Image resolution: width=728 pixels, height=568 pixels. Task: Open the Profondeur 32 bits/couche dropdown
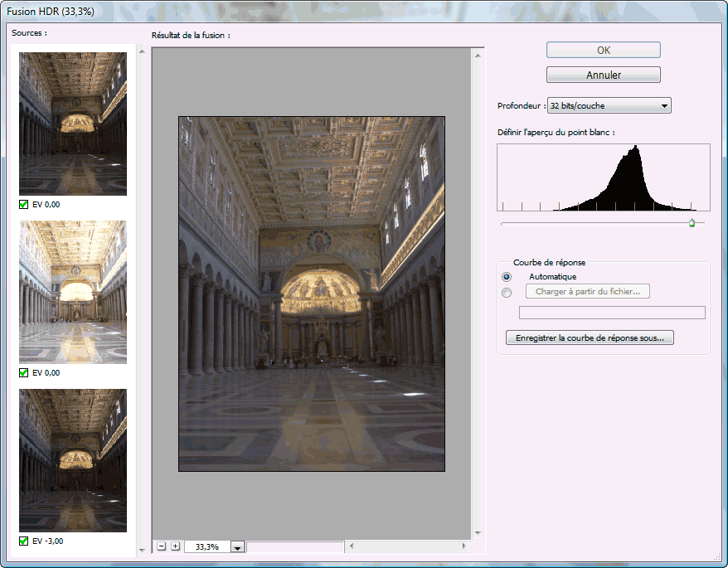pos(609,106)
